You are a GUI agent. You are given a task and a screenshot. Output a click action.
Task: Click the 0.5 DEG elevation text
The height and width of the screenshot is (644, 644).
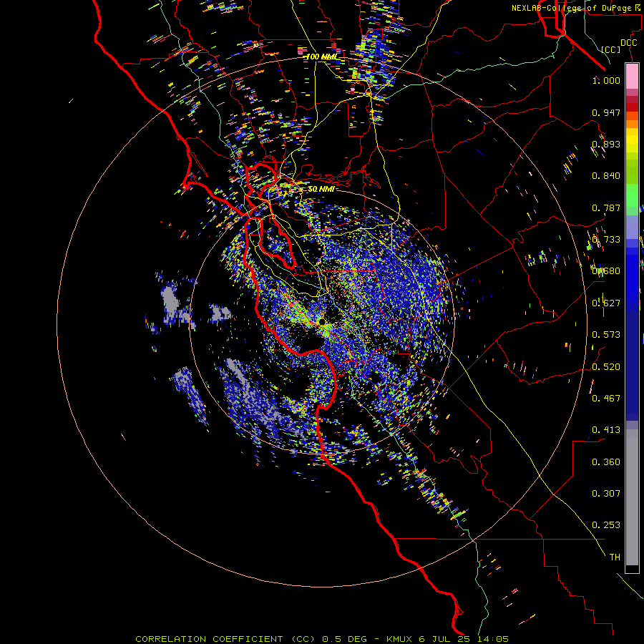pyautogui.click(x=346, y=639)
